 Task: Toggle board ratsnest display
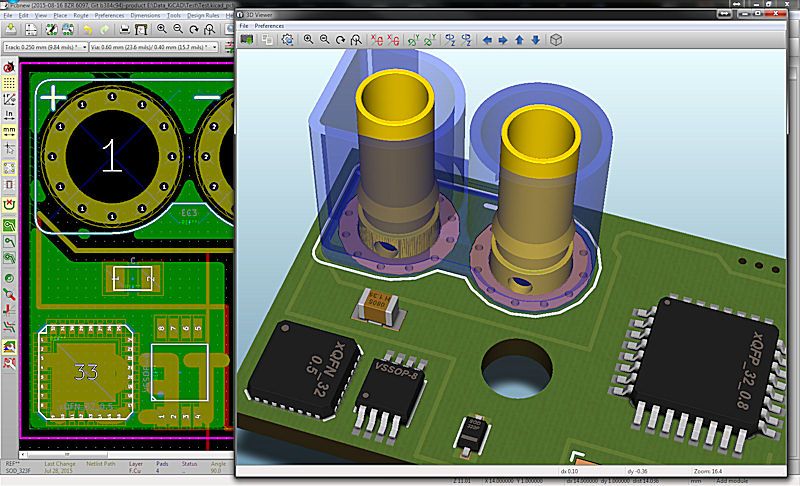point(9,168)
